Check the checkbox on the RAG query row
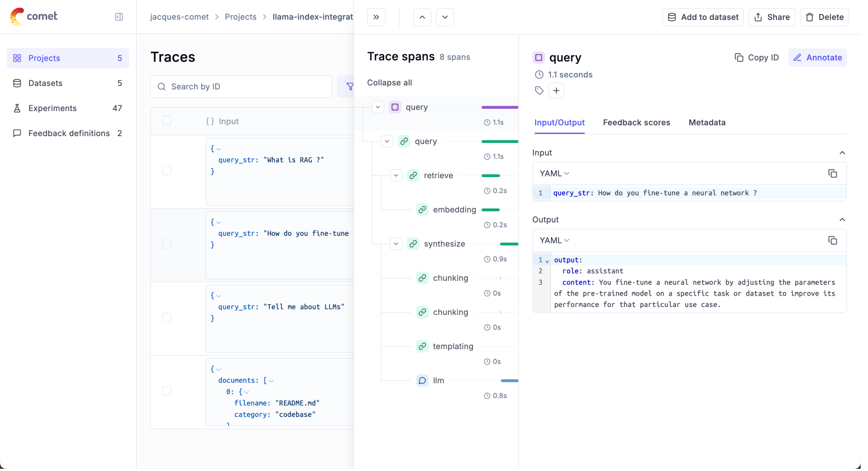Image resolution: width=868 pixels, height=471 pixels. pos(166,171)
